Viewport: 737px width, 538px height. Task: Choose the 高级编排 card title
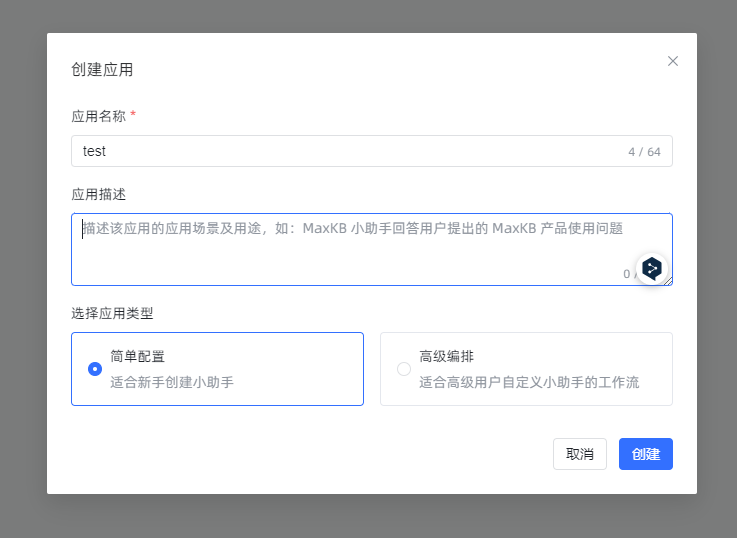click(x=446, y=356)
